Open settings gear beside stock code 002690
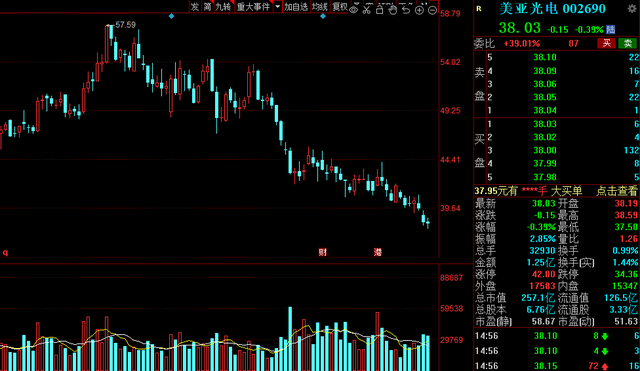The height and width of the screenshot is (371, 640). 632,9
